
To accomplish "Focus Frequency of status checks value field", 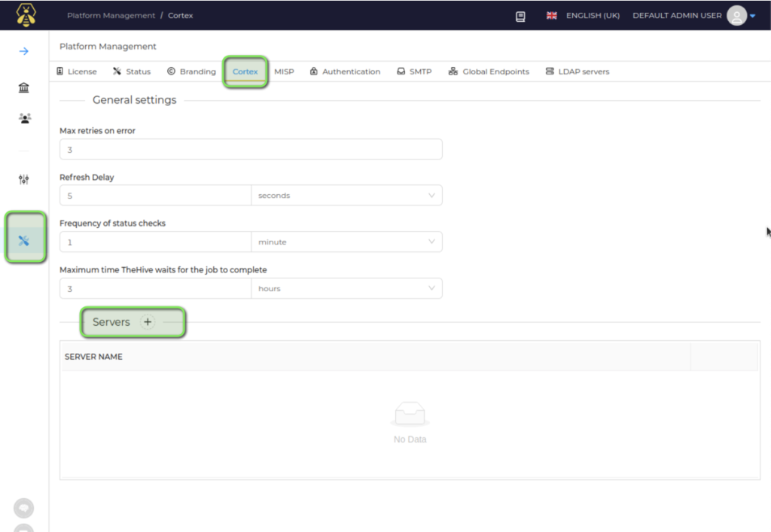I will click(x=155, y=242).
